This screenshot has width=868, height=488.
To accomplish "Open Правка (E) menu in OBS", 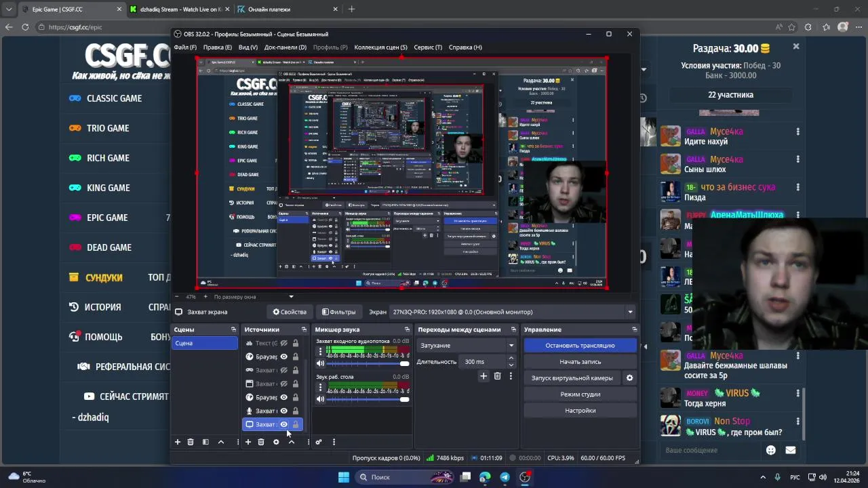I will [x=218, y=47].
